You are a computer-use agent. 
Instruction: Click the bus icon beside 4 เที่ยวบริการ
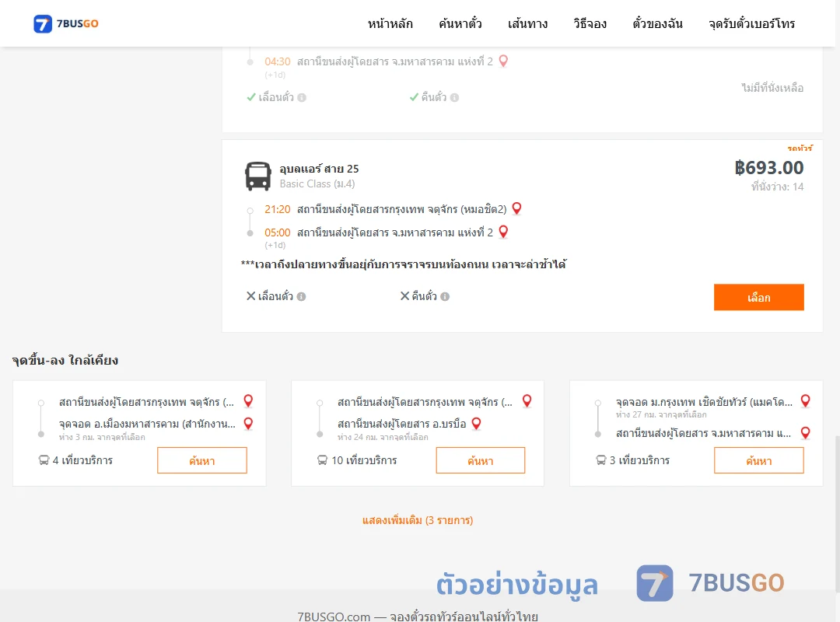[x=44, y=460]
